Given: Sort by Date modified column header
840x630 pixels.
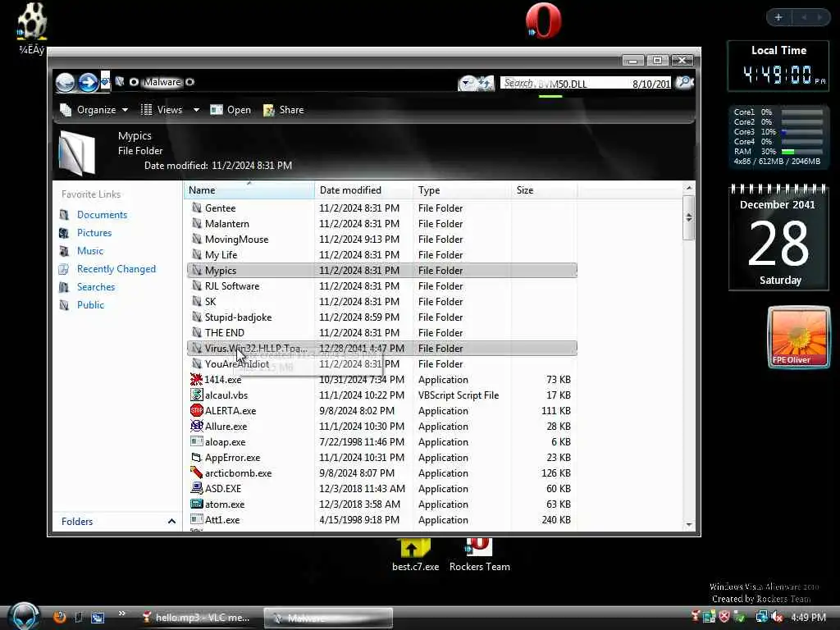Looking at the screenshot, I should pos(363,190).
